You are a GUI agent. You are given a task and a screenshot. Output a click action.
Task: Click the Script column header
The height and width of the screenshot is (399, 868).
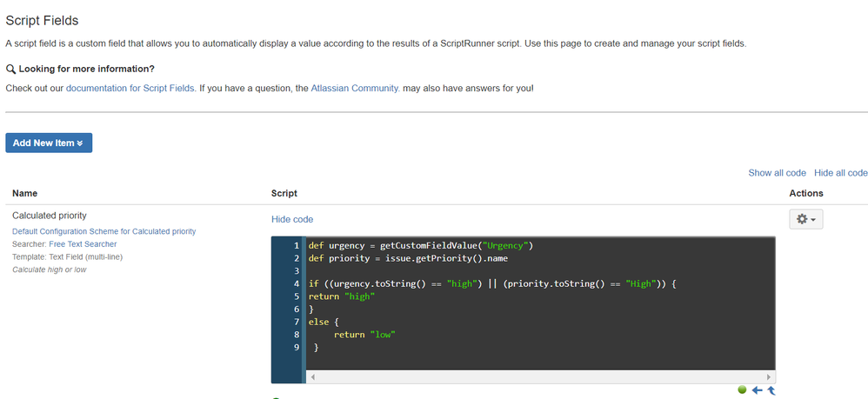coord(284,193)
